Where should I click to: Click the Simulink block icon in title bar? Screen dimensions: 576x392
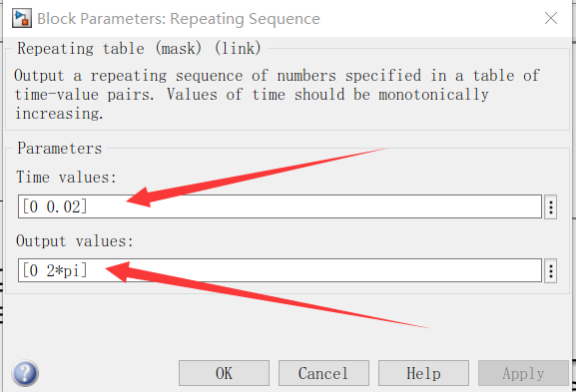pos(22,18)
